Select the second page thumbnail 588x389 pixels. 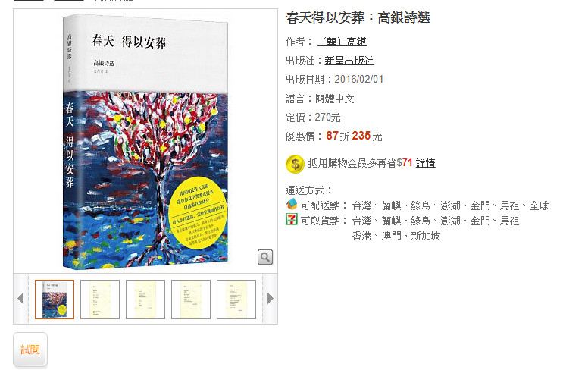click(100, 300)
